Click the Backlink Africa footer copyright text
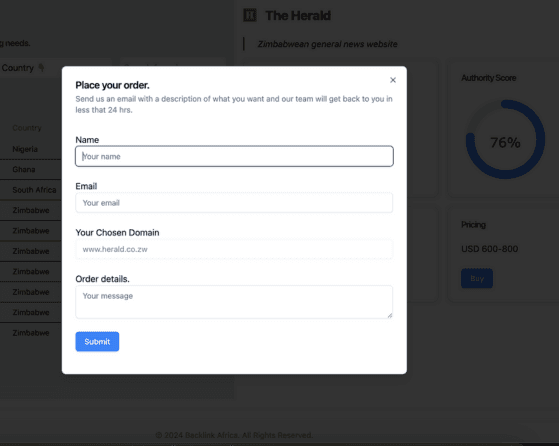This screenshot has height=446, width=559. [x=234, y=435]
